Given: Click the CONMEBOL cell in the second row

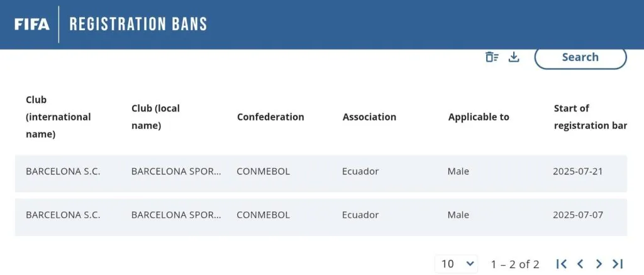Looking at the screenshot, I should coord(263,215).
